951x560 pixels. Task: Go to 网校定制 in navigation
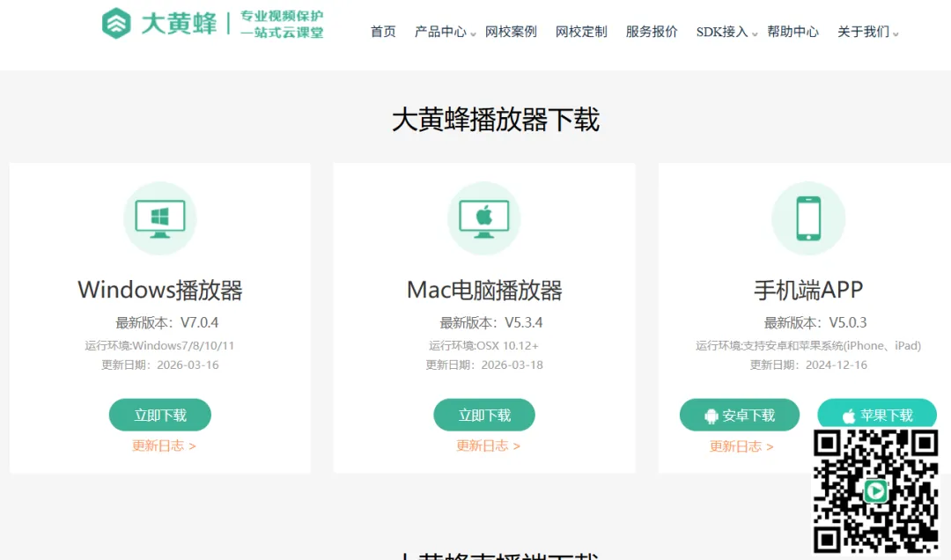coord(581,32)
